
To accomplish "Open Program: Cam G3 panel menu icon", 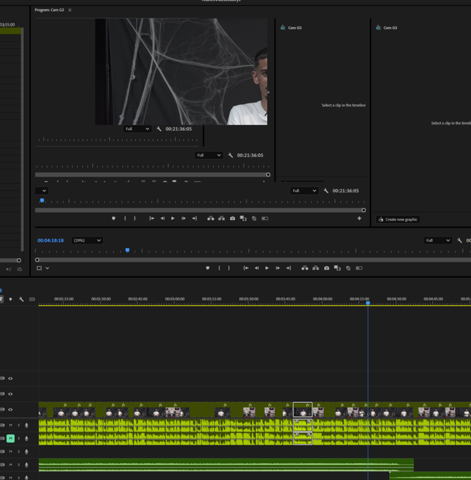I will coord(70,10).
